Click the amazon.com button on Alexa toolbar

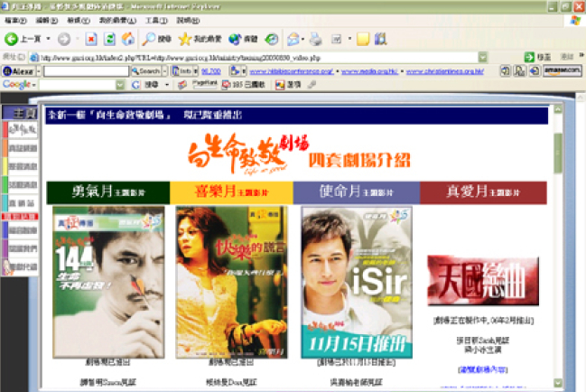tap(563, 70)
